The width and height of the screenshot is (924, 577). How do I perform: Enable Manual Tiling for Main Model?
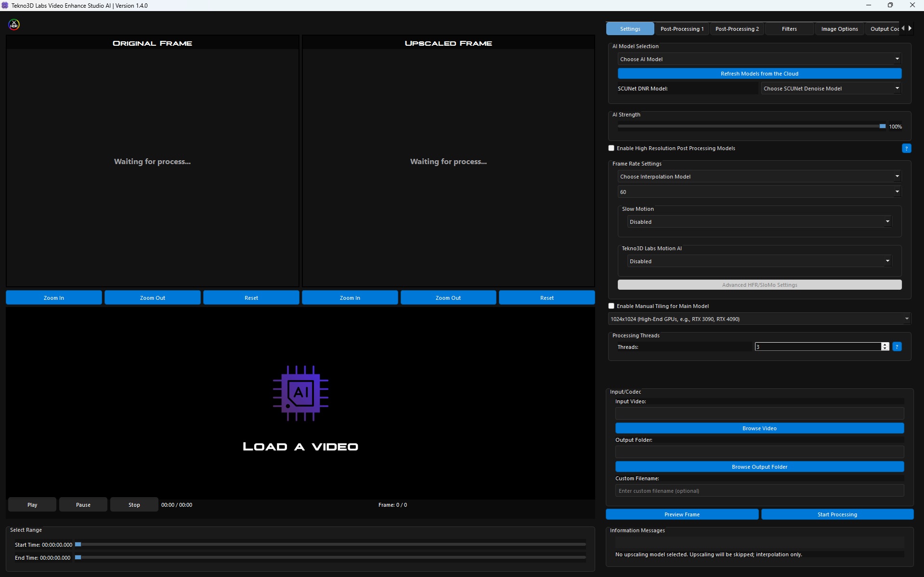612,306
